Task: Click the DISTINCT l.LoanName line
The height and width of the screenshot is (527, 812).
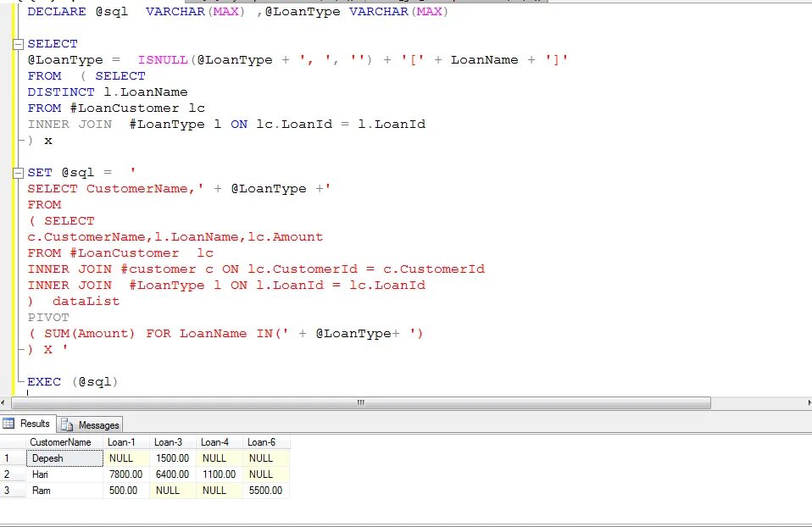Action: tap(108, 92)
